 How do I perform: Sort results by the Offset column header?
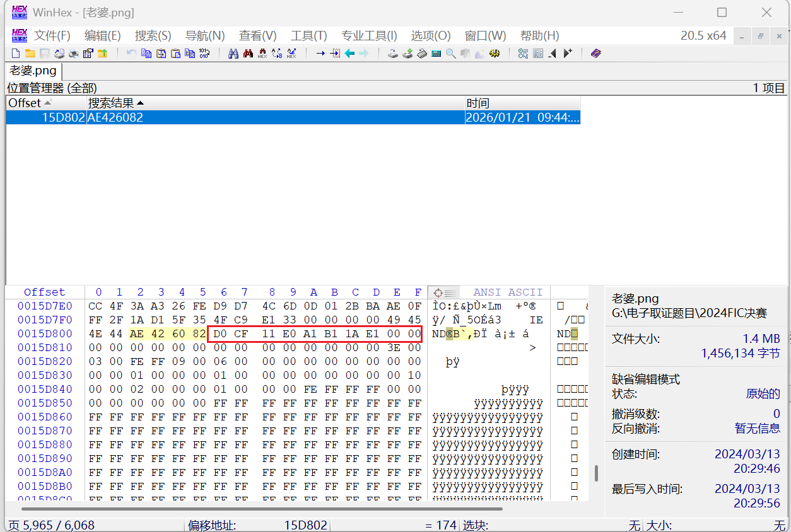(25, 103)
